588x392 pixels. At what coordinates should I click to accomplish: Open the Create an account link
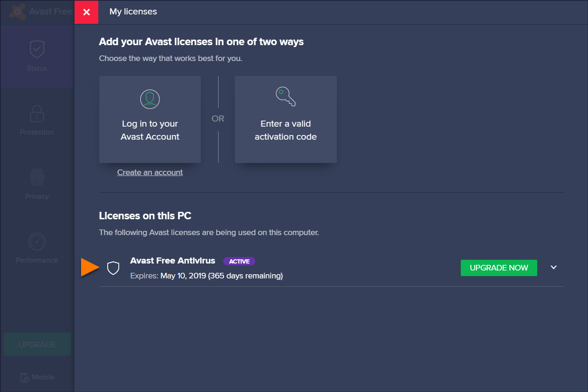click(150, 172)
